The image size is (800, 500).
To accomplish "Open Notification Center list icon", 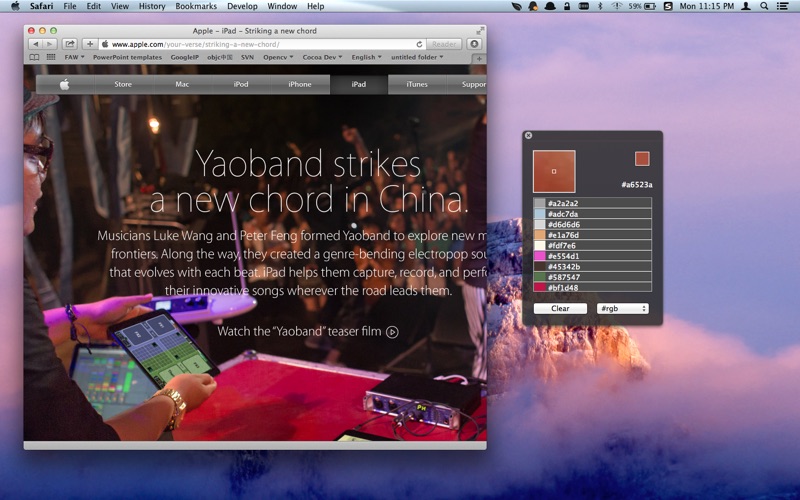I will pyautogui.click(x=782, y=6).
